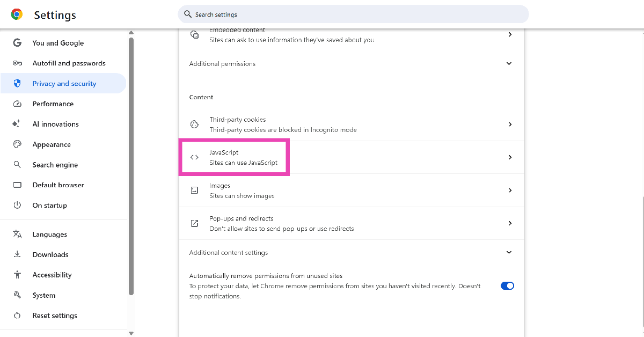The width and height of the screenshot is (644, 337).
Task: Expand Additional permissions section
Action: pos(509,64)
